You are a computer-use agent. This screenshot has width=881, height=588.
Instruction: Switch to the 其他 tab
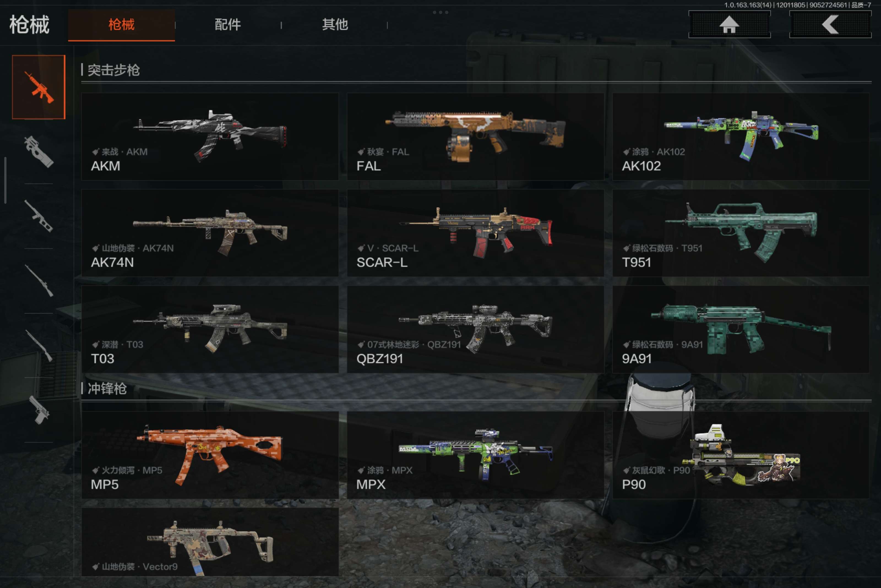click(335, 25)
